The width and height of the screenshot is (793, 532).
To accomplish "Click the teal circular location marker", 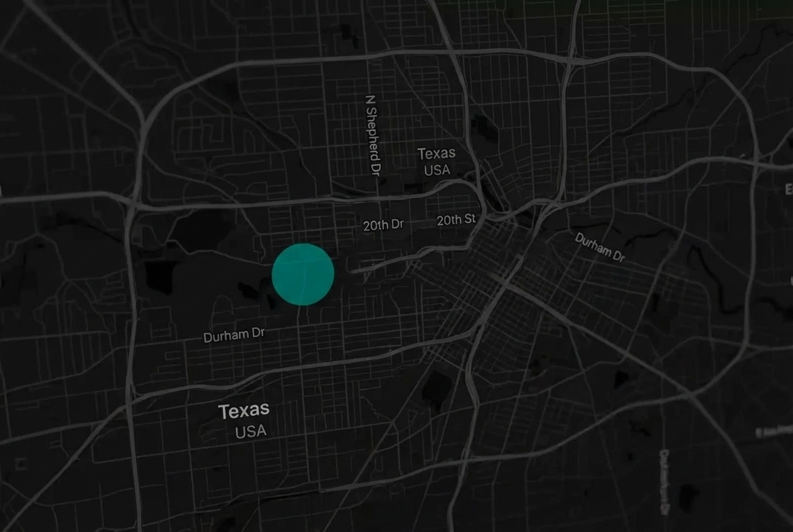I will pos(303,274).
